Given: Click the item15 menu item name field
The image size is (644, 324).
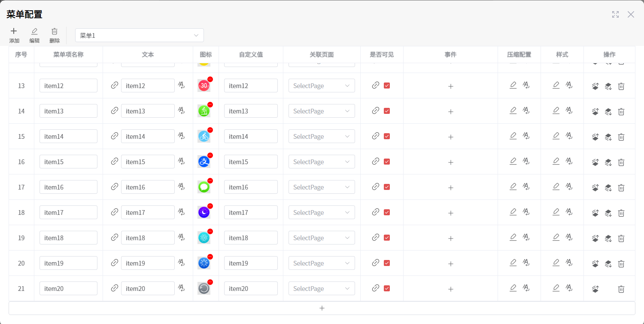Looking at the screenshot, I should click(68, 162).
